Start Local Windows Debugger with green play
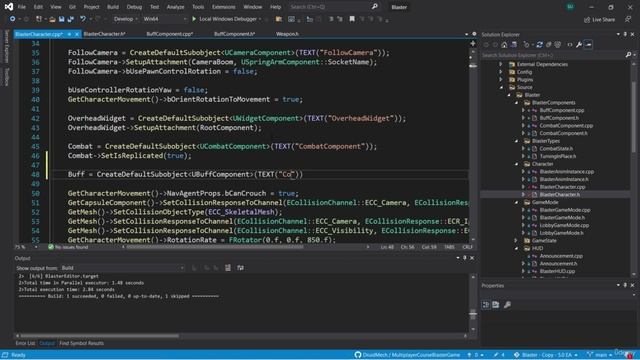Viewport: 640px width, 360px height. [x=194, y=19]
